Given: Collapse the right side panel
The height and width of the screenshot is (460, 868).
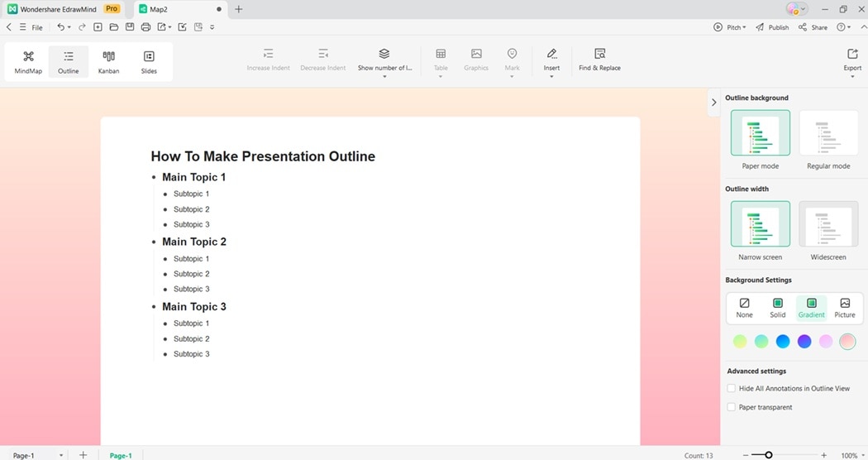Looking at the screenshot, I should [713, 103].
